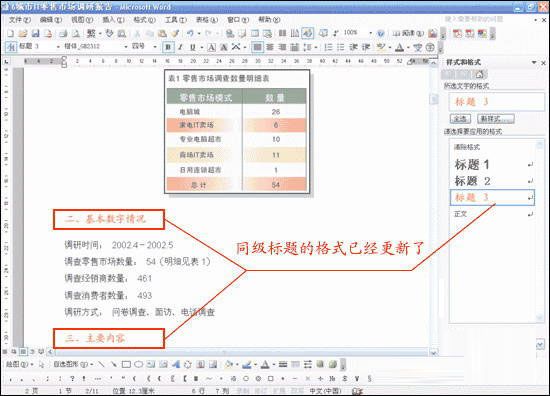
Task: Click the select objects pointer icon
Action: [x=42, y=365]
